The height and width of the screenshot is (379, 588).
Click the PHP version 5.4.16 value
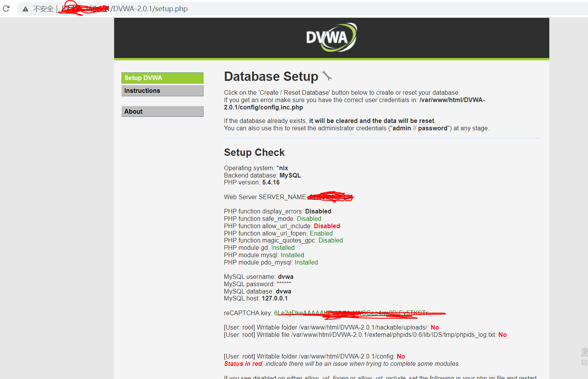(271, 183)
